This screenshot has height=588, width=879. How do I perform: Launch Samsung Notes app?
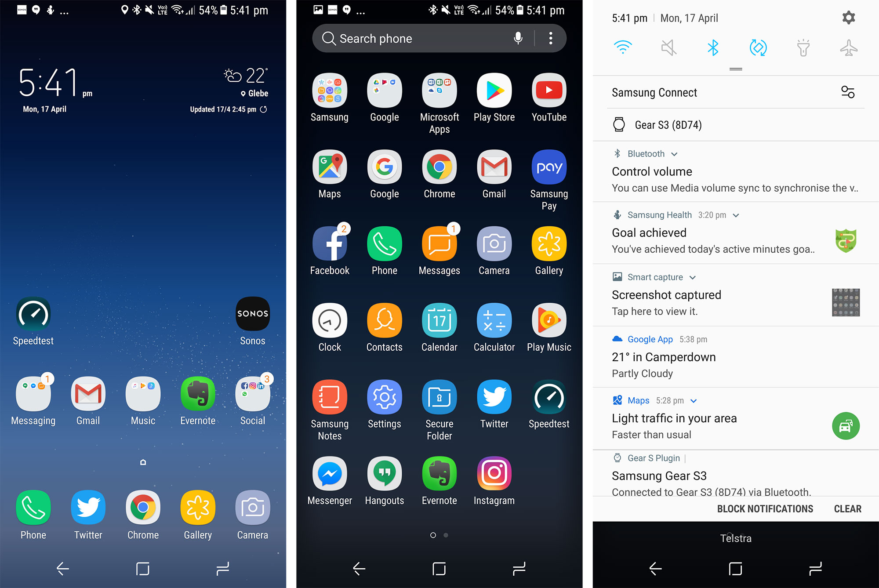329,407
